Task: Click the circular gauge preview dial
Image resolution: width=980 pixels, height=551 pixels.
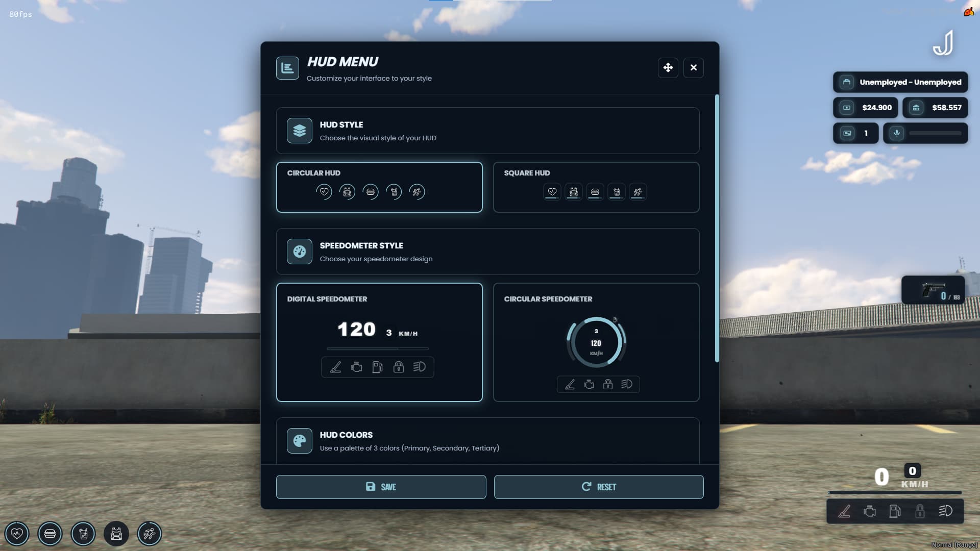Action: click(x=596, y=342)
